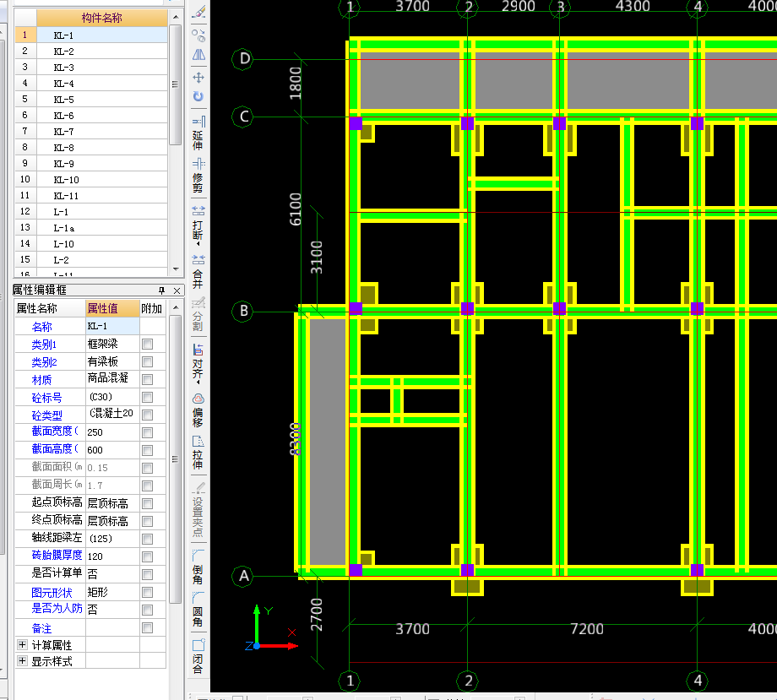Click the 砖胎膜厚度 value 120
This screenshot has height=700, width=777.
pyautogui.click(x=112, y=556)
